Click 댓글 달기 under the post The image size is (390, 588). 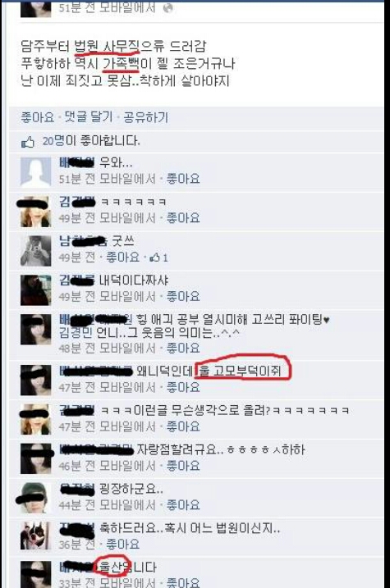[x=89, y=117]
